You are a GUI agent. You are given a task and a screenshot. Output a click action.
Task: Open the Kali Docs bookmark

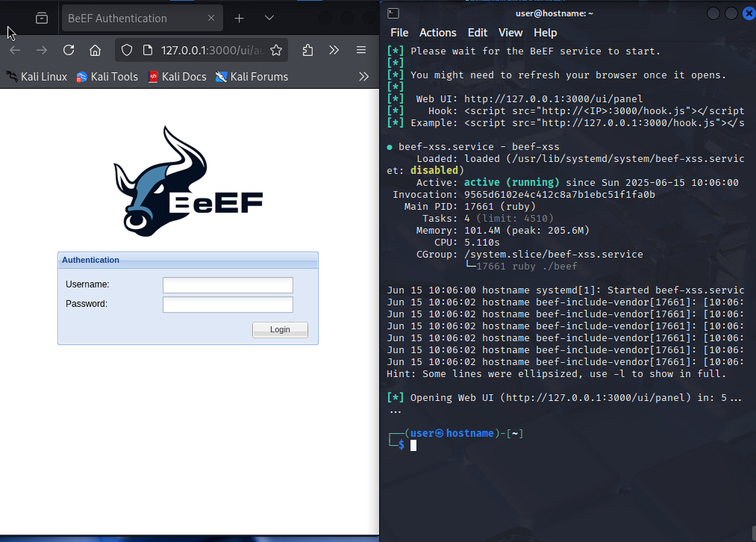pyautogui.click(x=177, y=77)
